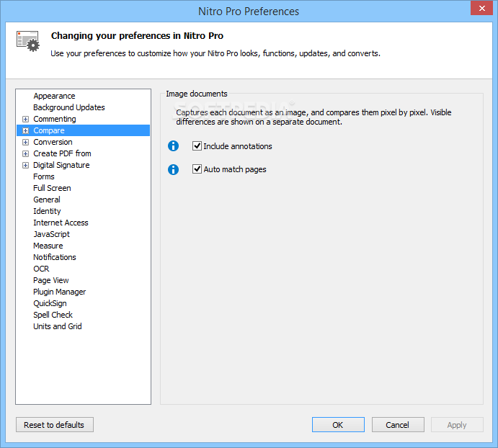
Task: Expand the Digital Signature tree node
Action: 25,165
